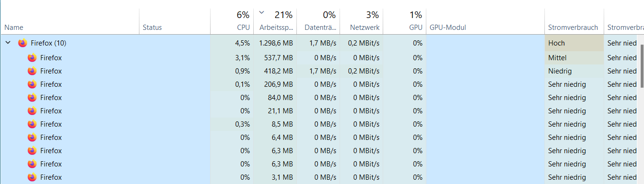Click the Firefox icon in the 206,9 MB row
644x184 pixels.
coord(32,84)
